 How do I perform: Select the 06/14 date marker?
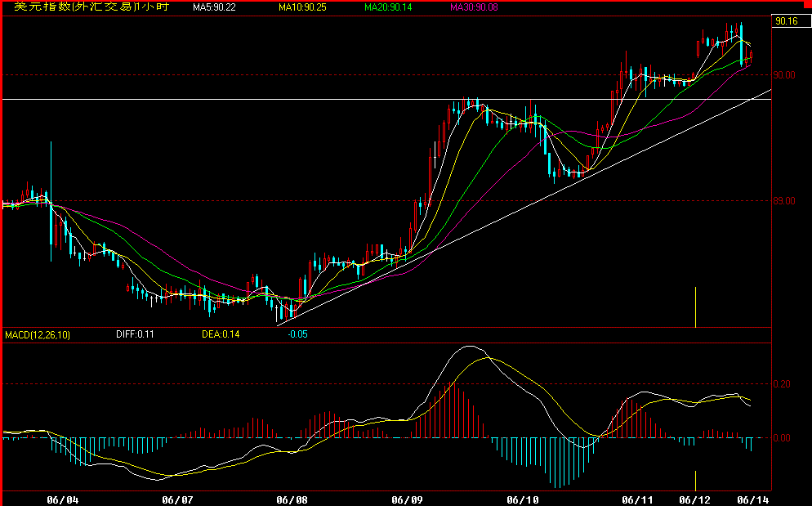pos(752,498)
